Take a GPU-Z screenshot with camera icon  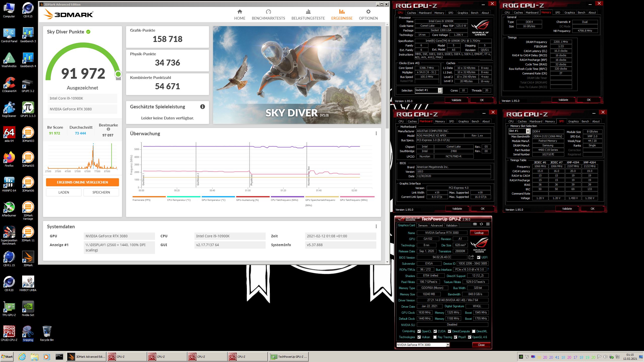475,224
